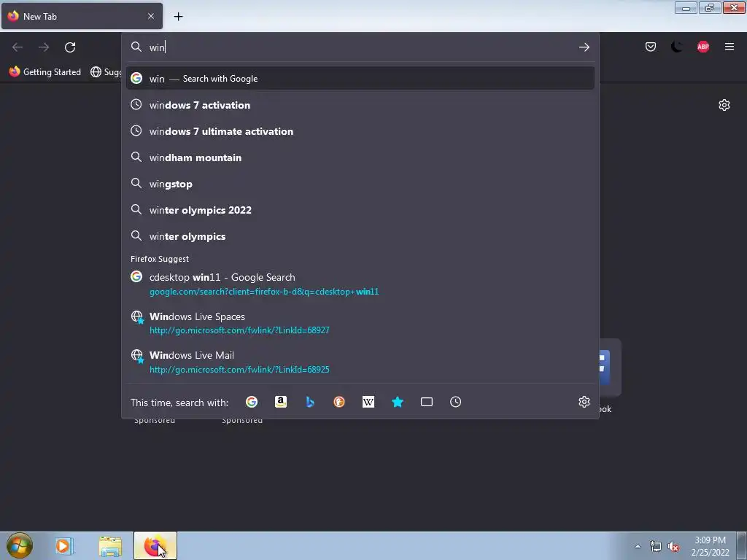The width and height of the screenshot is (747, 560).
Task: Open the Firefox hamburger menu
Action: pyautogui.click(x=729, y=47)
